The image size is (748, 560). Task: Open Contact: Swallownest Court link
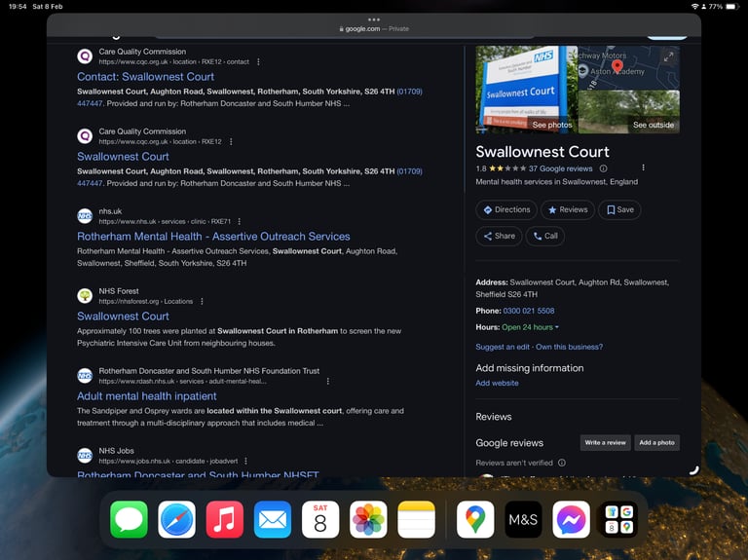point(145,77)
